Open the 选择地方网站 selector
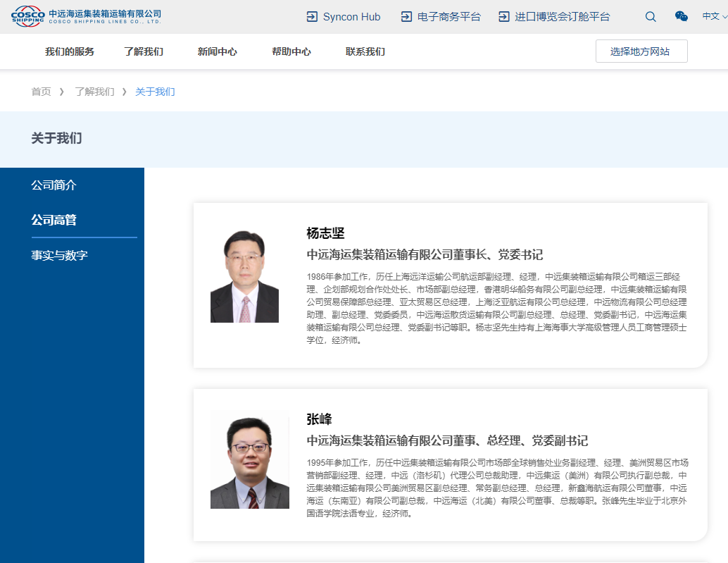This screenshot has width=728, height=563. [641, 51]
